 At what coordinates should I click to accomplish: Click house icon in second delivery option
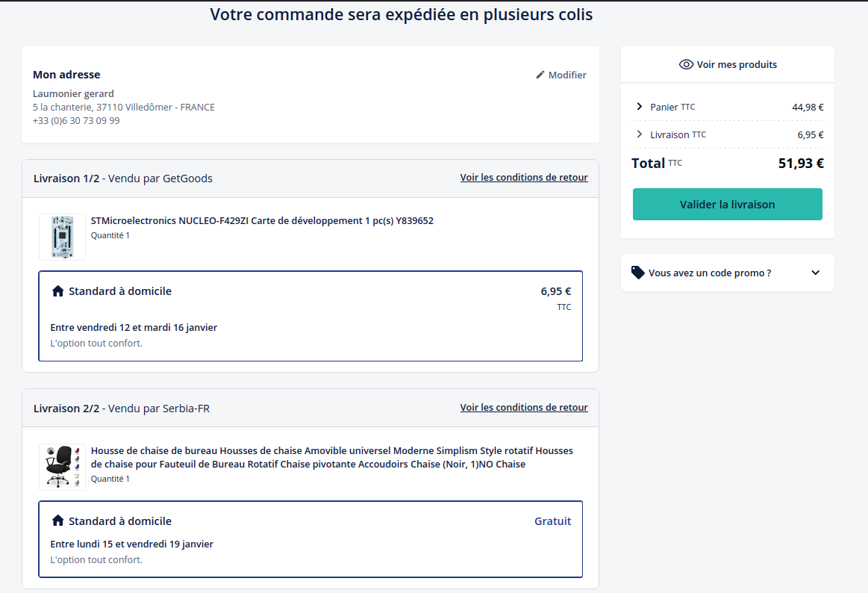point(57,521)
